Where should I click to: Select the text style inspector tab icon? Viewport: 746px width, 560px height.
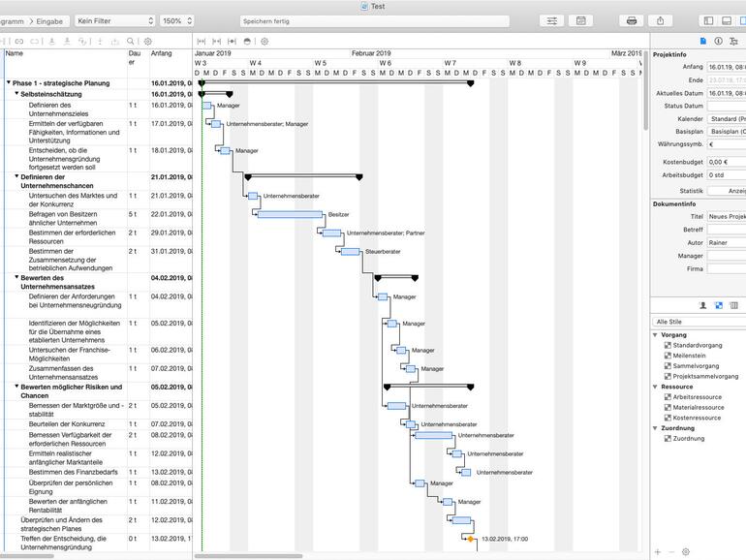[733, 42]
